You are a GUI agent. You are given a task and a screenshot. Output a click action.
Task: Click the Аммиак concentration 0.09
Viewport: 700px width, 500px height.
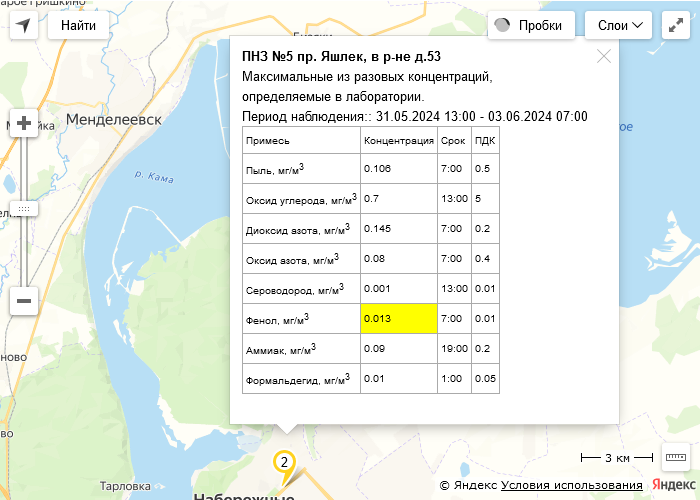[374, 349]
